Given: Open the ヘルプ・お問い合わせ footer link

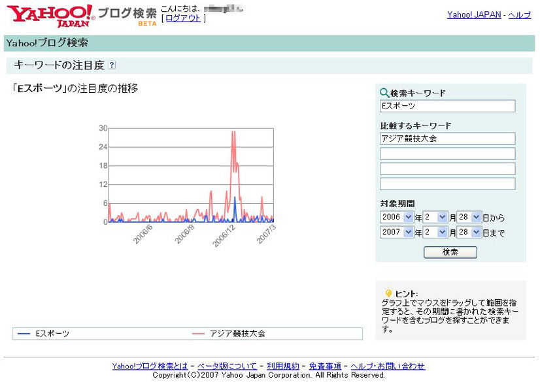Looking at the screenshot, I should [x=388, y=366].
